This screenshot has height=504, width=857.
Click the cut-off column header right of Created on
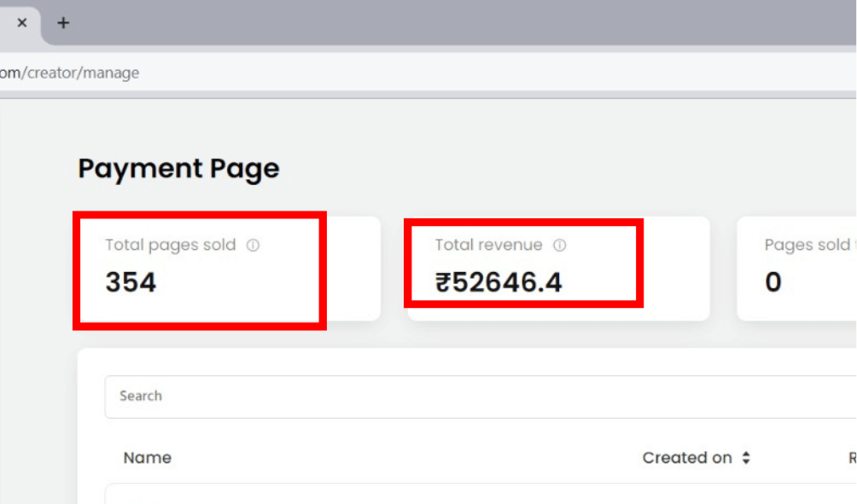coord(851,458)
